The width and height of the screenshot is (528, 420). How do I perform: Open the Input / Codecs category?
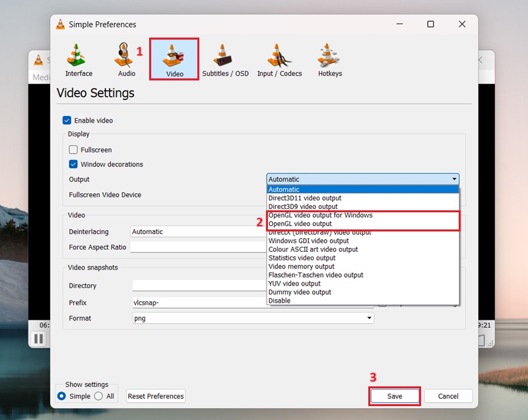coord(279,60)
